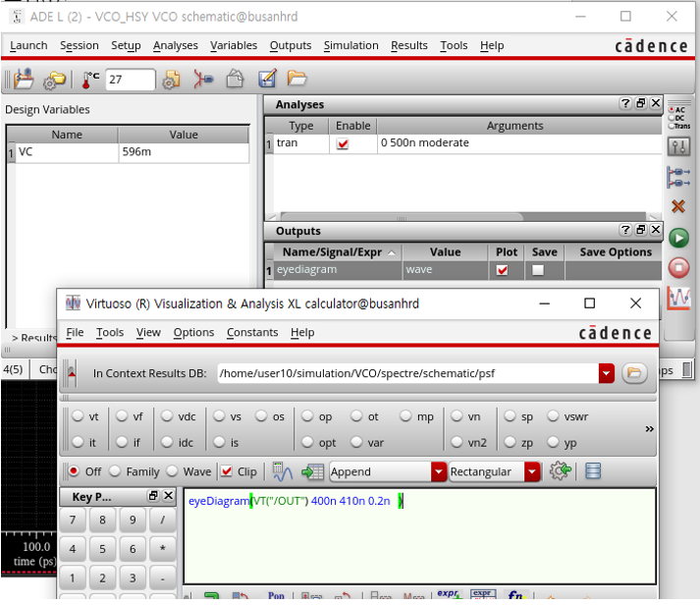The width and height of the screenshot is (700, 605).
Task: Click the eyeDiagram expression in calculator buffer
Action: pos(296,501)
